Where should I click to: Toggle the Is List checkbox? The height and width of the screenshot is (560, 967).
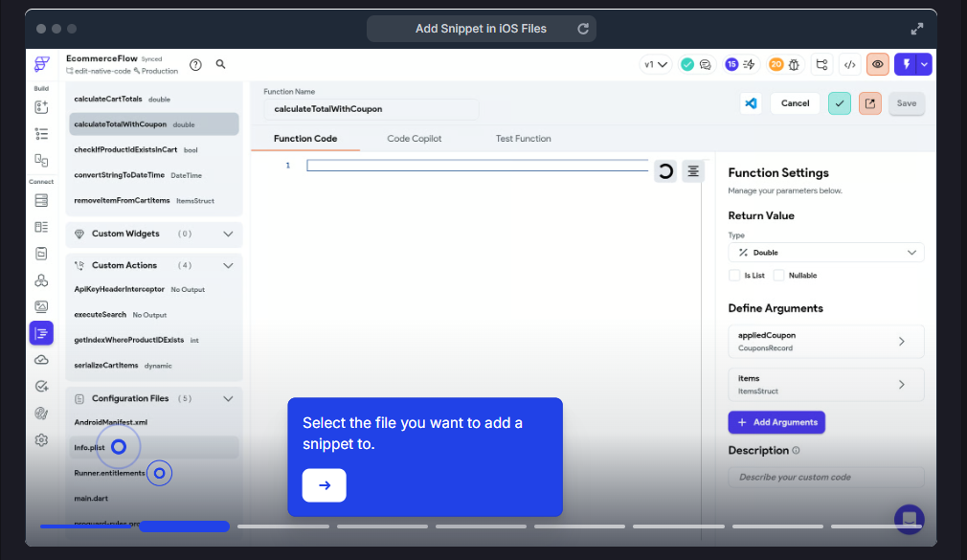[734, 275]
